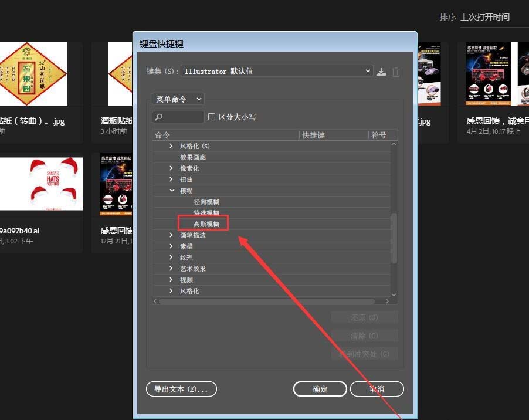Delete the keyset using trash icon
529x420 pixels.
[396, 72]
